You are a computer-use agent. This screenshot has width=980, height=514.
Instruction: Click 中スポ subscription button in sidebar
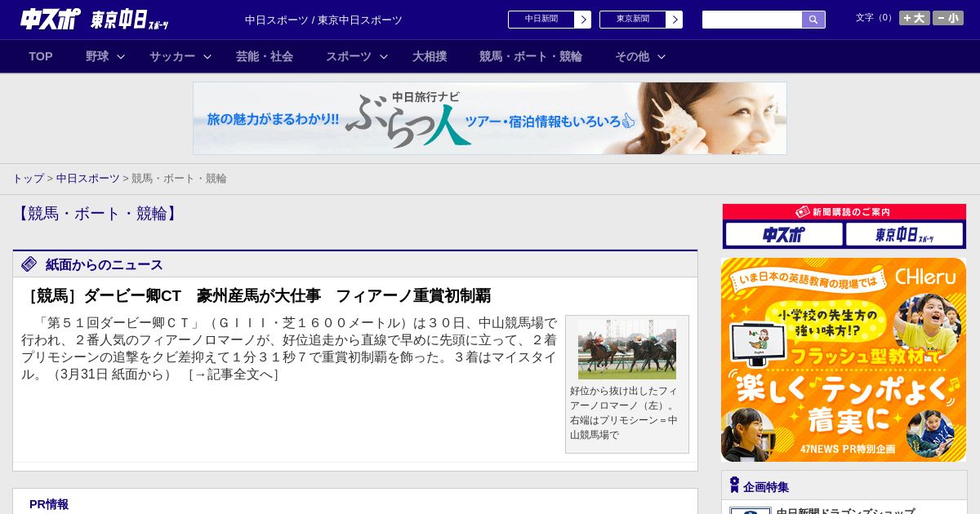pos(784,235)
